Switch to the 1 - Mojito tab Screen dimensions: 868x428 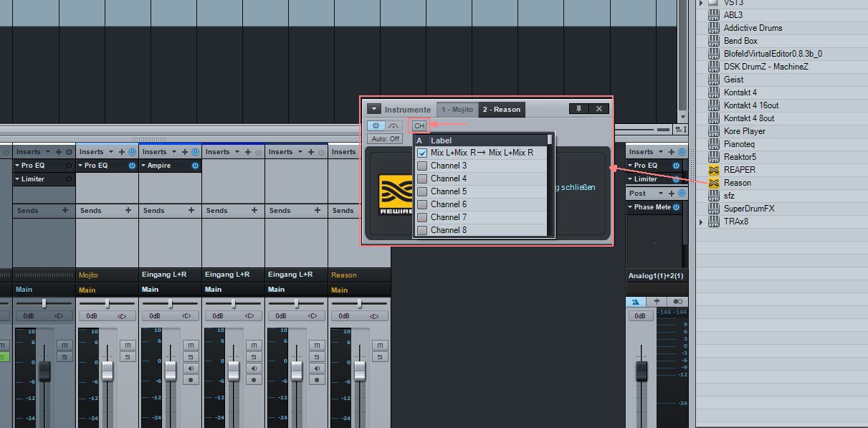coord(457,109)
